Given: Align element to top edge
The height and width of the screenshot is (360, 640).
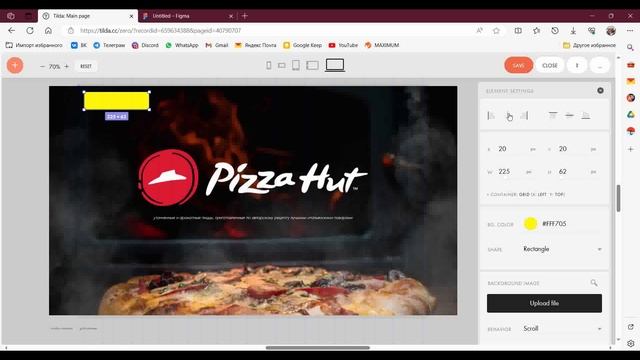Looking at the screenshot, I should click(x=553, y=116).
